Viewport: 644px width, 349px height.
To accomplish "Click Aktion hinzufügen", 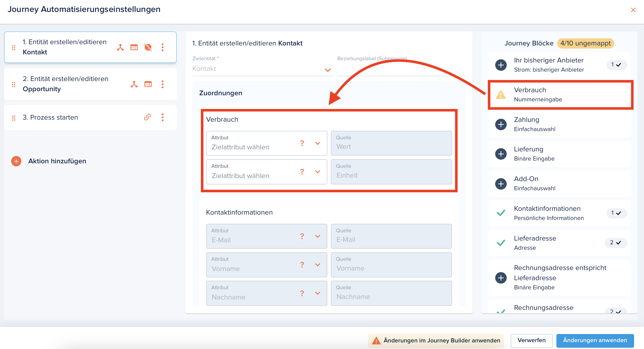I will [57, 161].
